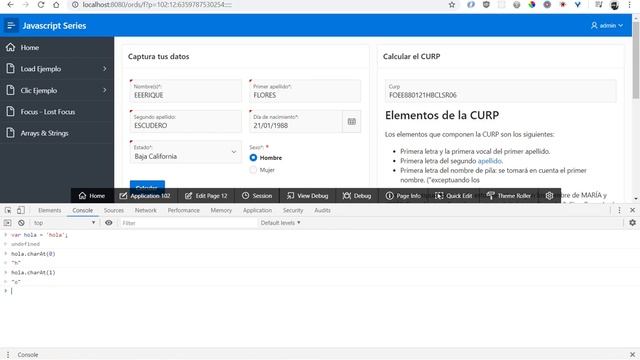Switch to the Network tab
640x360 pixels.
[145, 210]
